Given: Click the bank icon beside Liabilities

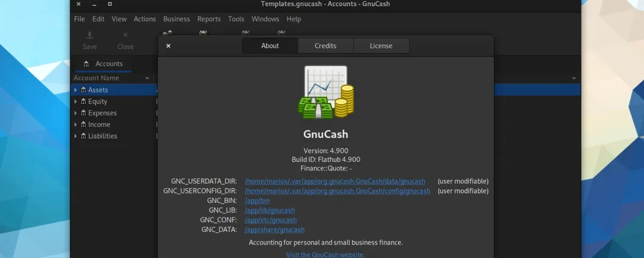Looking at the screenshot, I should coord(83,136).
